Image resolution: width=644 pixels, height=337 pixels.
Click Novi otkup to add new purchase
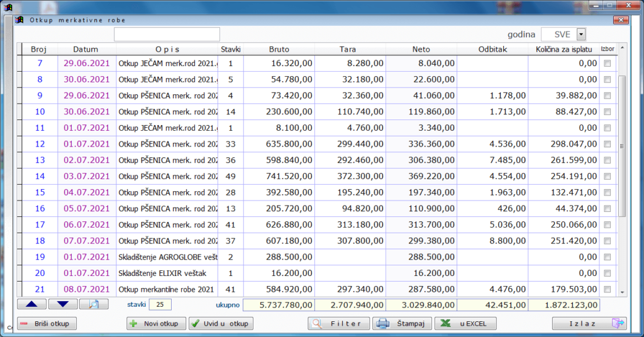pyautogui.click(x=156, y=323)
